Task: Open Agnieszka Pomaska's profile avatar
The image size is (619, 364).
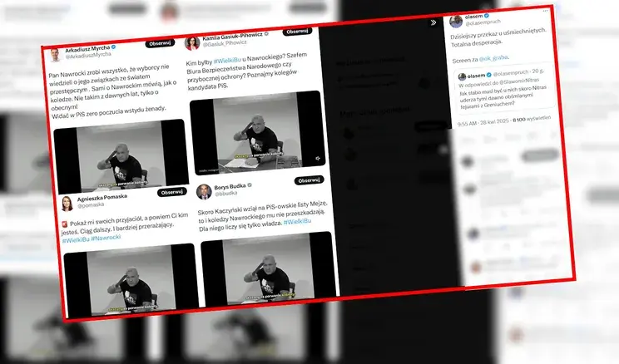Action: tap(67, 204)
